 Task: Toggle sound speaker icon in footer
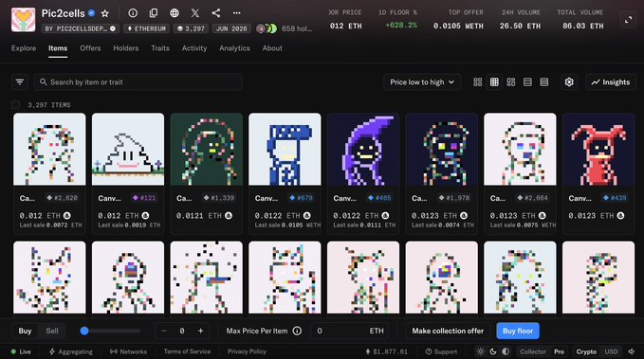632,351
